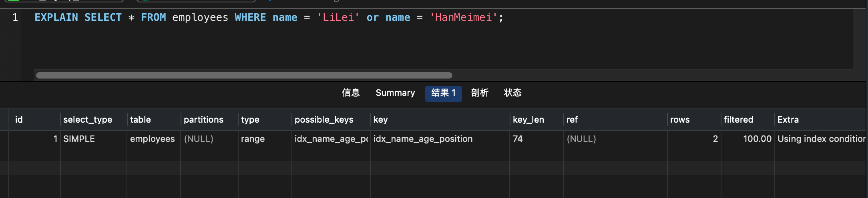The height and width of the screenshot is (198, 868).
Task: Select the employees cell in the table column
Action: click(x=152, y=139)
